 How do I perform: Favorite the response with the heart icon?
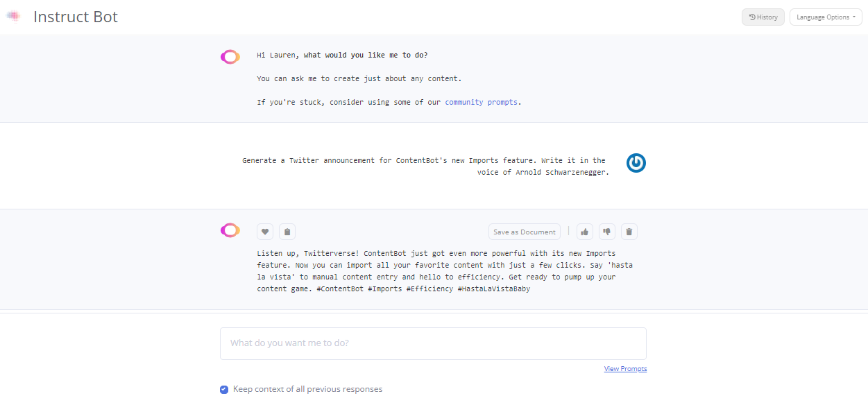pos(265,232)
